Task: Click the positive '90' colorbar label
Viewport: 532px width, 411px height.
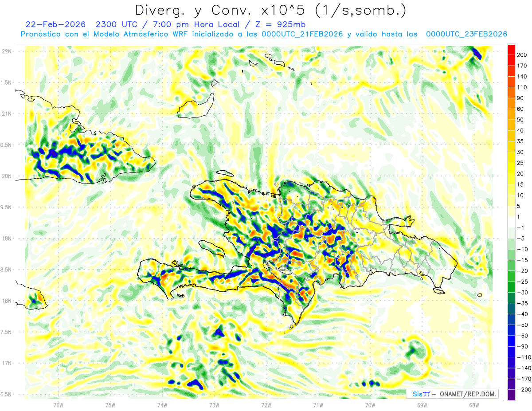Action: click(x=521, y=98)
